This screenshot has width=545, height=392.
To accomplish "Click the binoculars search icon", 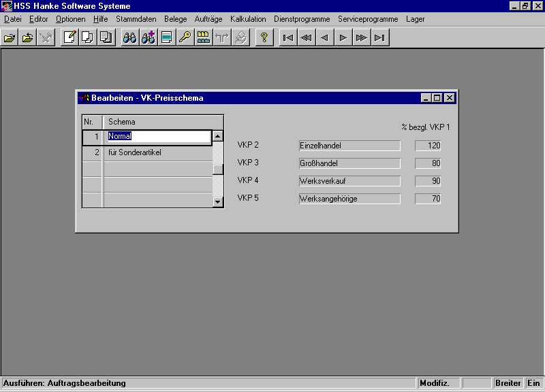I will point(129,37).
